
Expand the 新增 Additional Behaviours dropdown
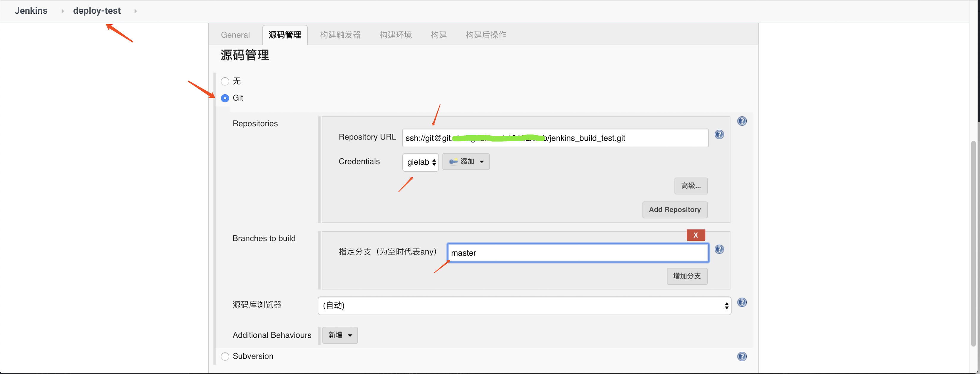[340, 335]
